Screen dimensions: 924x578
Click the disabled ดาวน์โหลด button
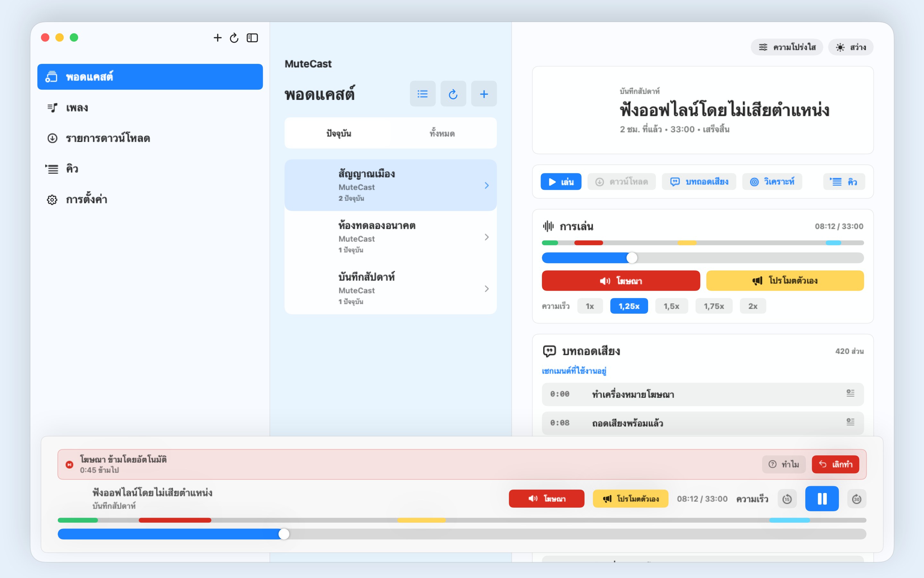(x=621, y=181)
